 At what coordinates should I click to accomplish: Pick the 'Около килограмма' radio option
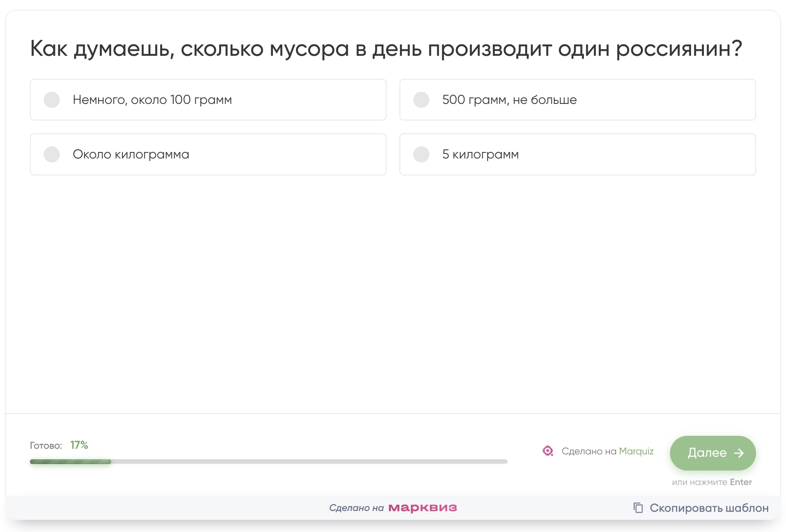[52, 154]
